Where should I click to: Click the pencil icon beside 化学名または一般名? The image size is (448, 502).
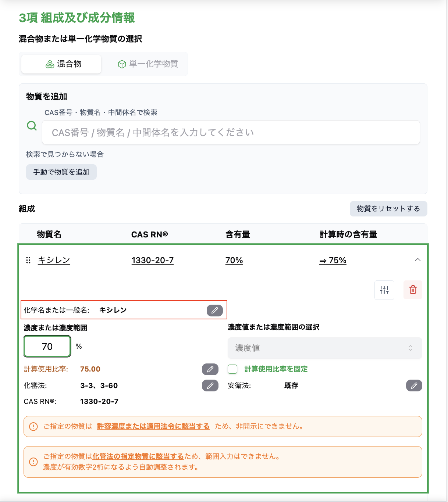[x=215, y=311]
